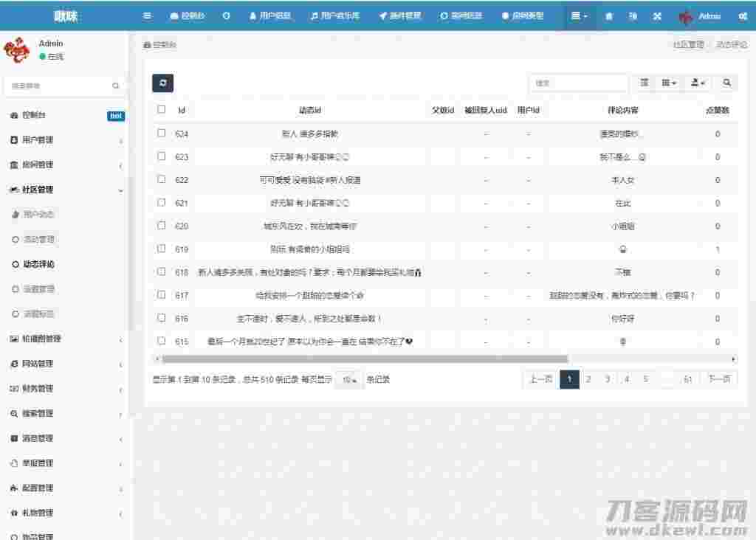Check the row with Id 620
Image resolution: width=756 pixels, height=540 pixels.
pos(162,226)
